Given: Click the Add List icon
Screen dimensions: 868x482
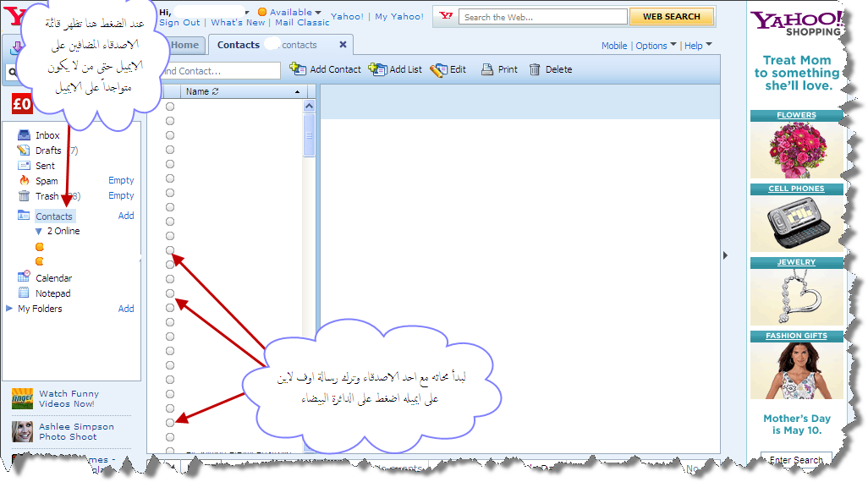Looking at the screenshot, I should [x=377, y=69].
